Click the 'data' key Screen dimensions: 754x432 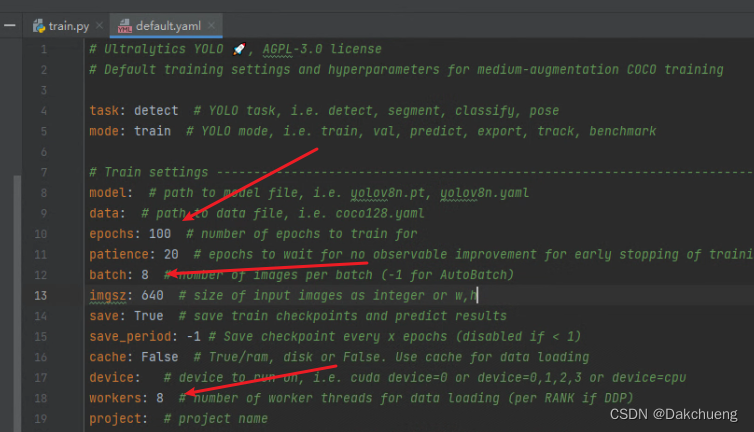coord(104,214)
